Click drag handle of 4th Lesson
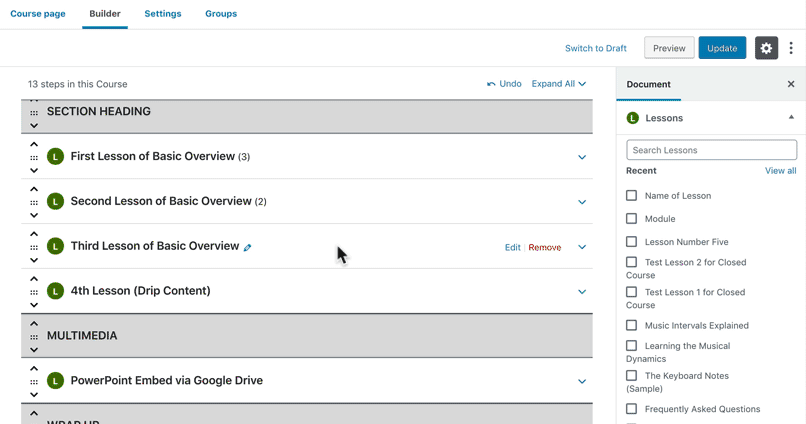The width and height of the screenshot is (806, 424). tap(34, 292)
